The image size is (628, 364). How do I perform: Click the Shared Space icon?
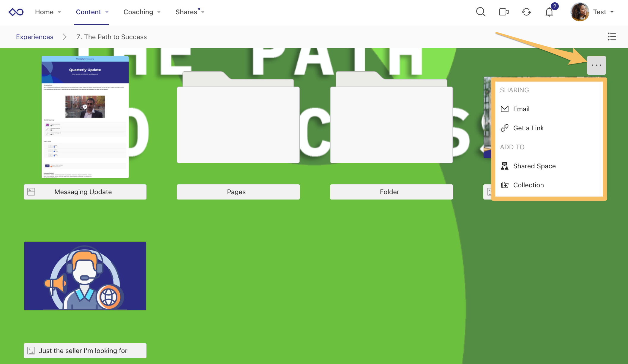(504, 166)
